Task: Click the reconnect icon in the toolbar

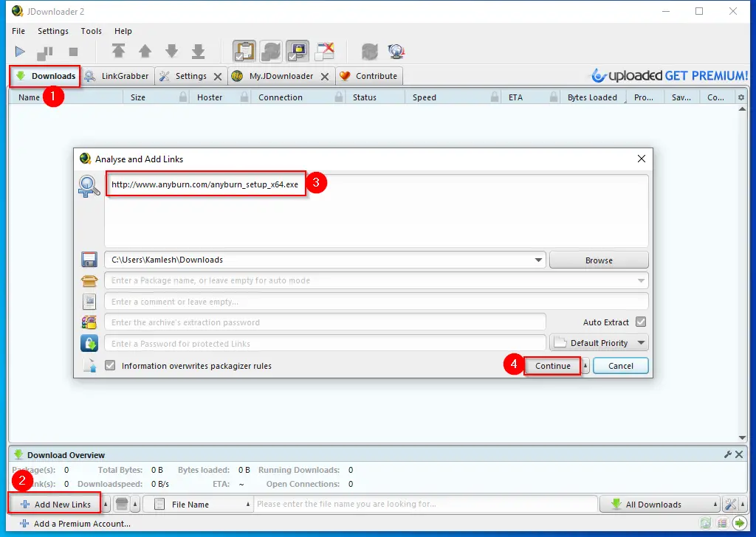Action: pyautogui.click(x=370, y=51)
